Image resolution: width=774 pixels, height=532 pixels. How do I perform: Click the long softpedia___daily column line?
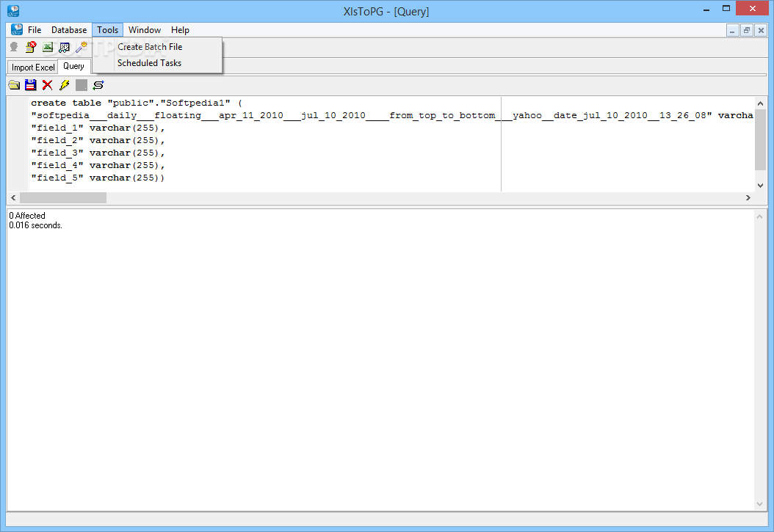392,116
